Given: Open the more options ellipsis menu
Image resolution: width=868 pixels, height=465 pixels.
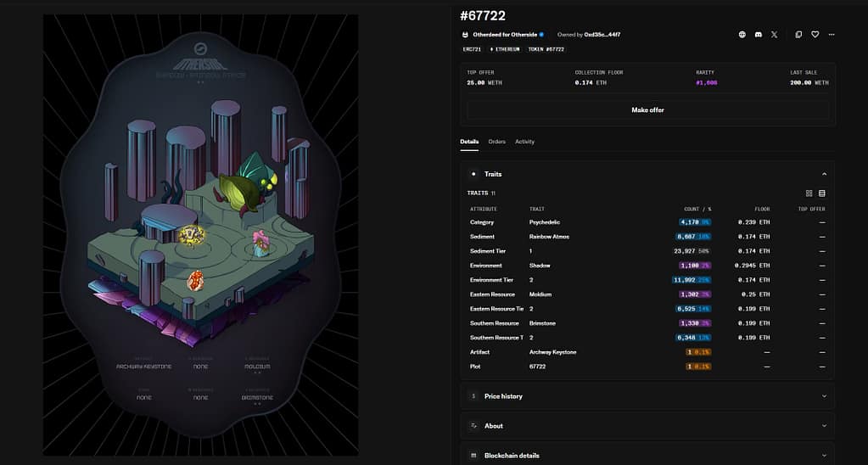Looking at the screenshot, I should 832,34.
